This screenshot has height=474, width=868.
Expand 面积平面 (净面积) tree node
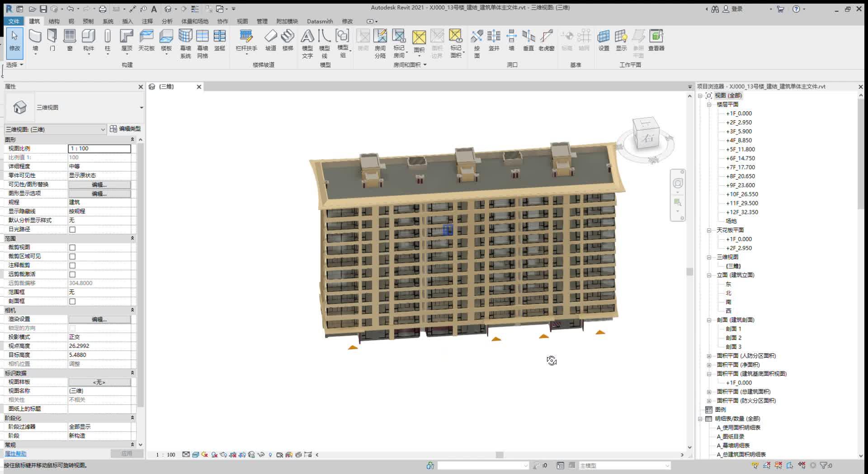[709, 365]
